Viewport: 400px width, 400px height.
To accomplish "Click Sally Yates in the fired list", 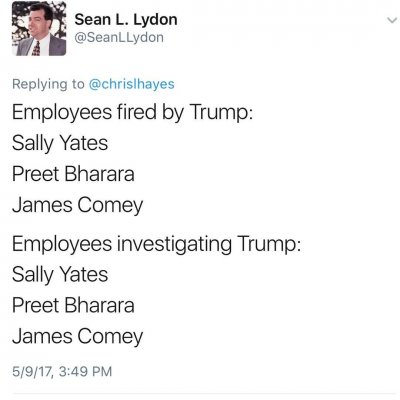I will [x=60, y=143].
